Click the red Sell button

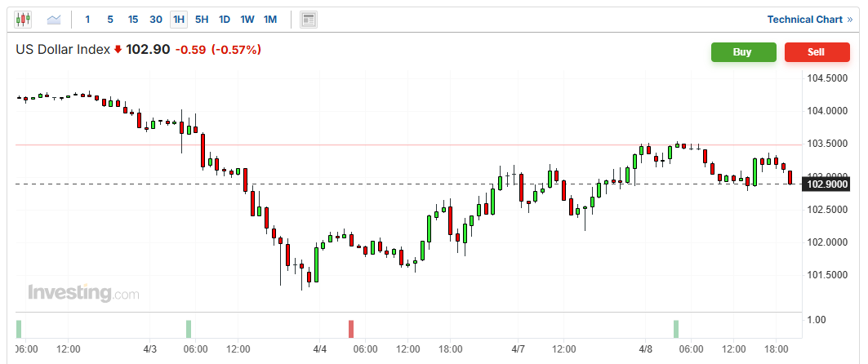point(817,52)
